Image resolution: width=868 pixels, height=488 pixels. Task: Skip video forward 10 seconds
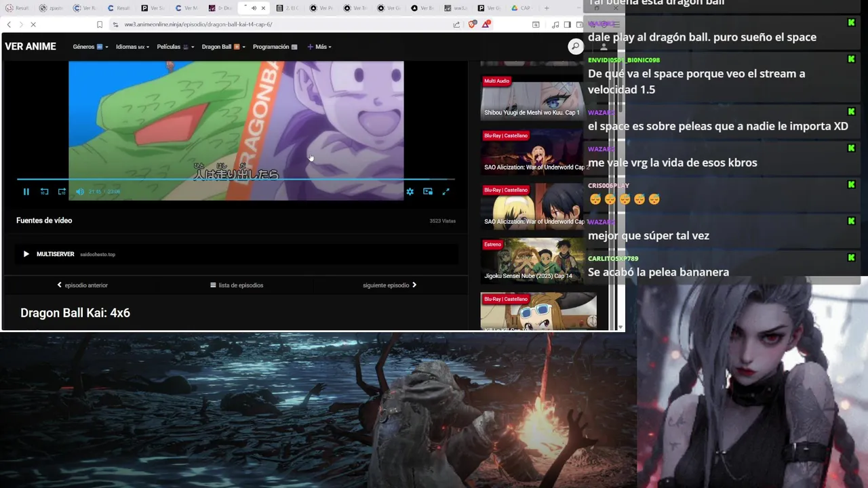point(62,192)
